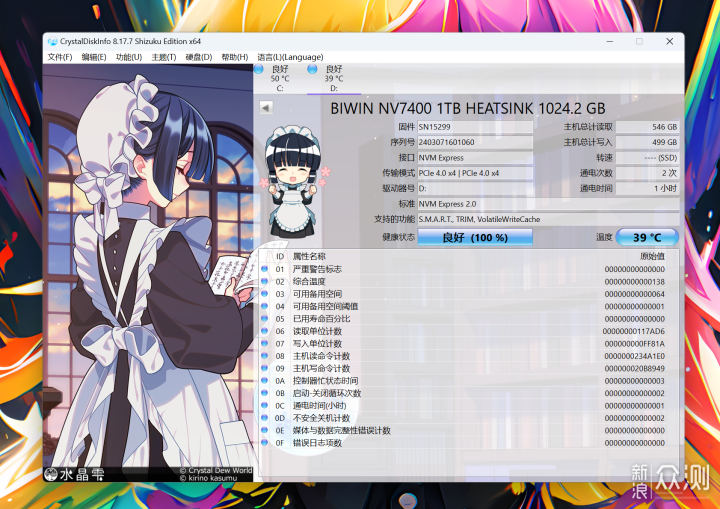Click the status dot for row 02 综合温度
The height and width of the screenshot is (509, 720).
pos(264,281)
